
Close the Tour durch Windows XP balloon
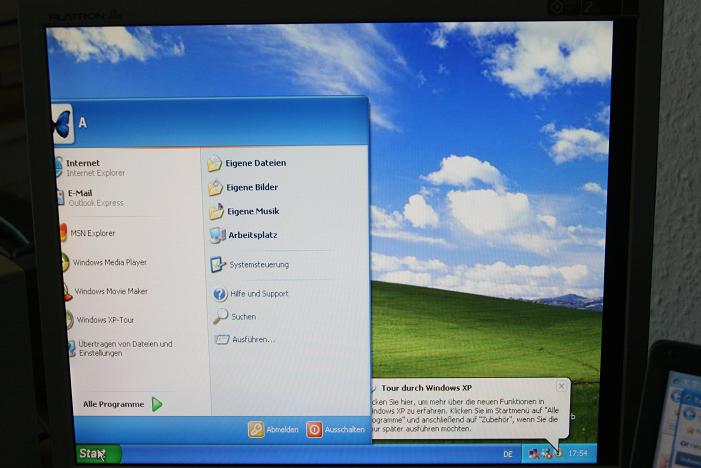pyautogui.click(x=562, y=386)
